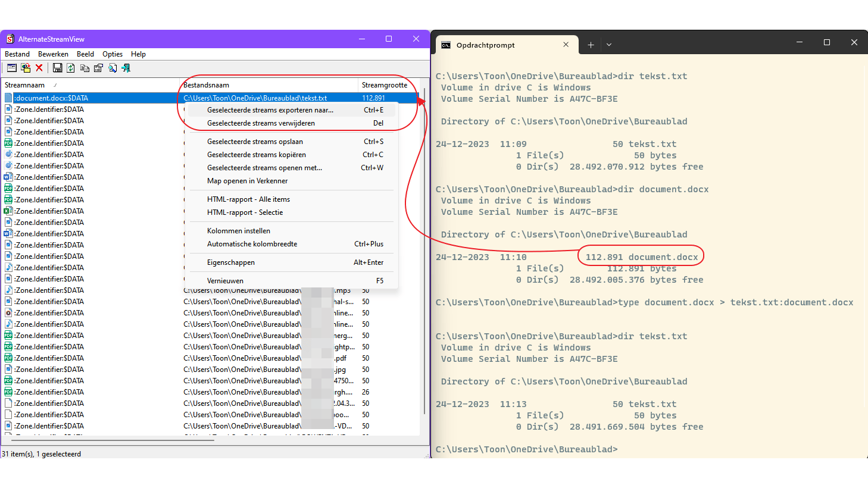This screenshot has height=488, width=868.
Task: Choose Vernieuwen in the context menu
Action: pyautogui.click(x=292, y=281)
